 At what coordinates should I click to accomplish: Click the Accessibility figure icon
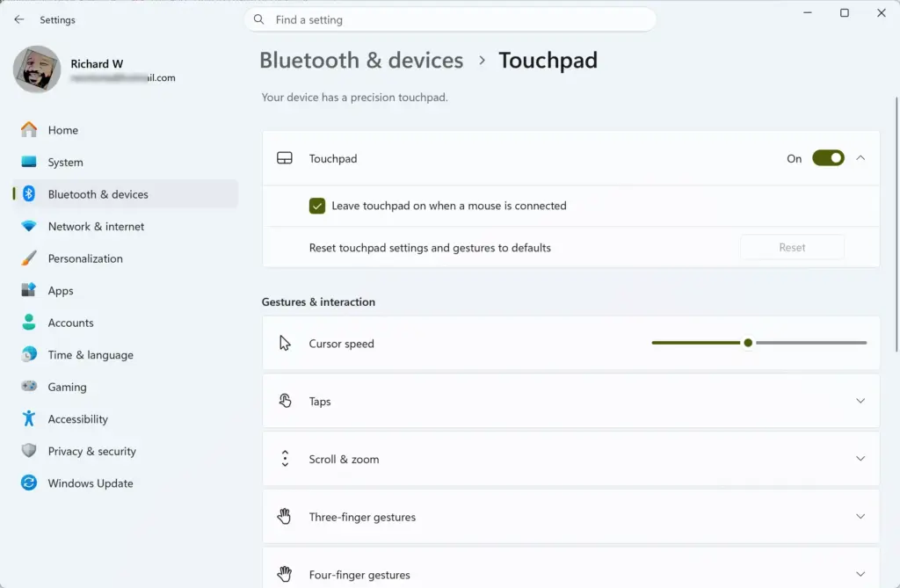(x=29, y=418)
